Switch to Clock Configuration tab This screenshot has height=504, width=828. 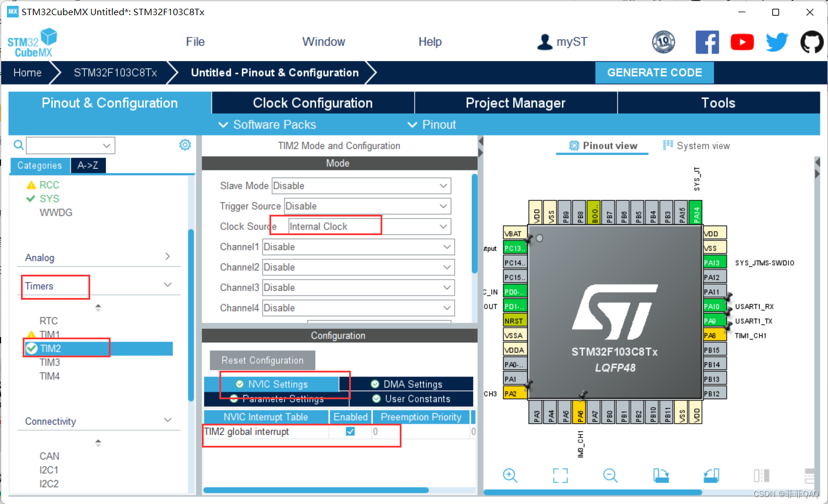click(313, 103)
